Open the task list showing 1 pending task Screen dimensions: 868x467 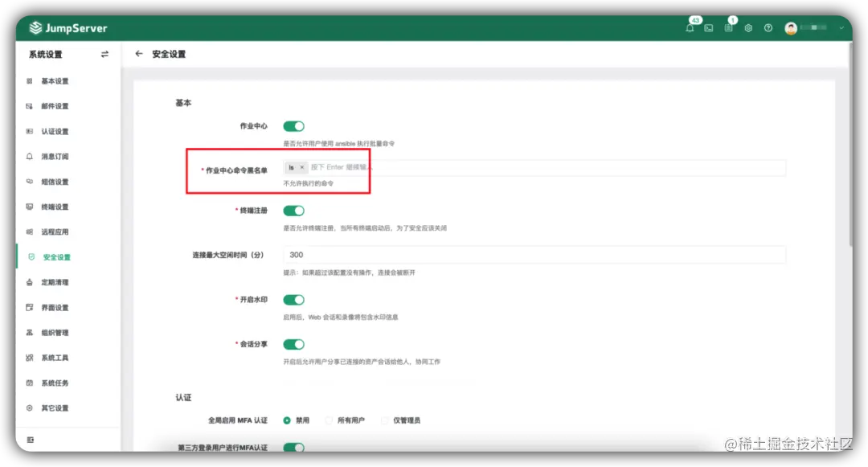pyautogui.click(x=728, y=27)
